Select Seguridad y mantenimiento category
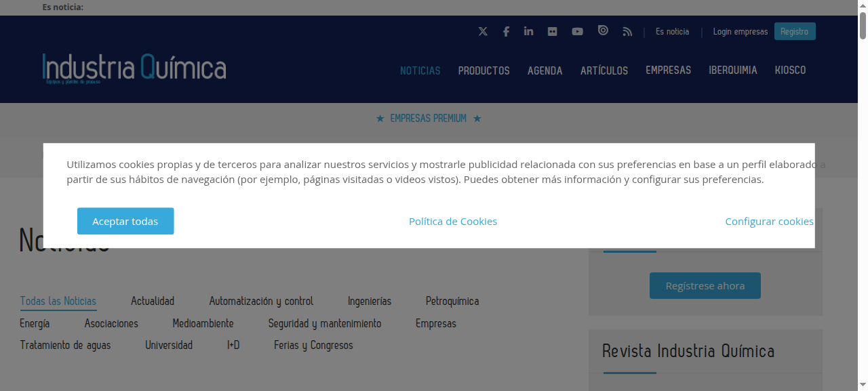 click(x=325, y=323)
